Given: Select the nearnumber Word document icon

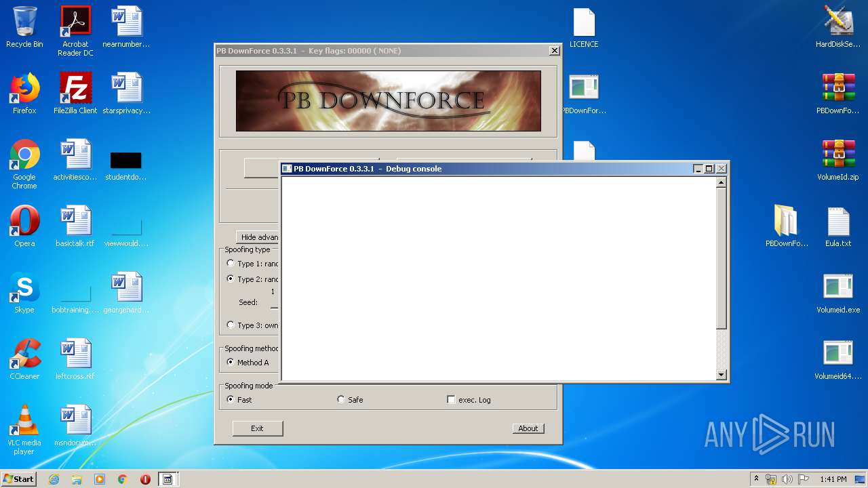Looking at the screenshot, I should tap(126, 28).
